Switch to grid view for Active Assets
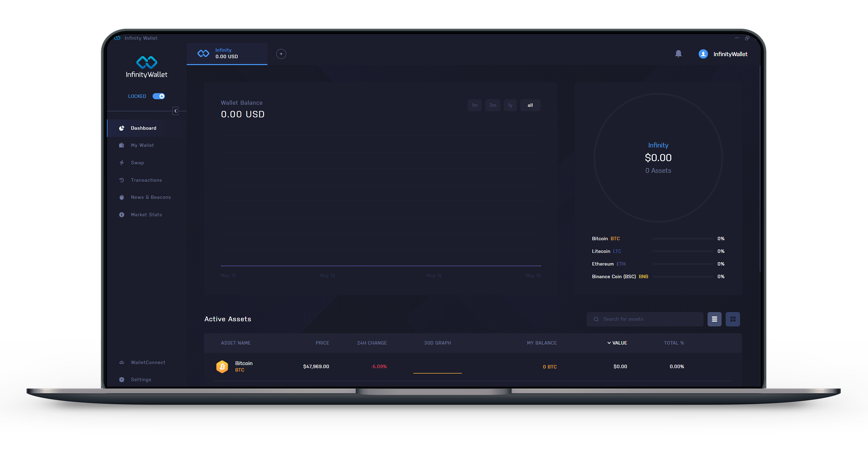 (x=734, y=319)
